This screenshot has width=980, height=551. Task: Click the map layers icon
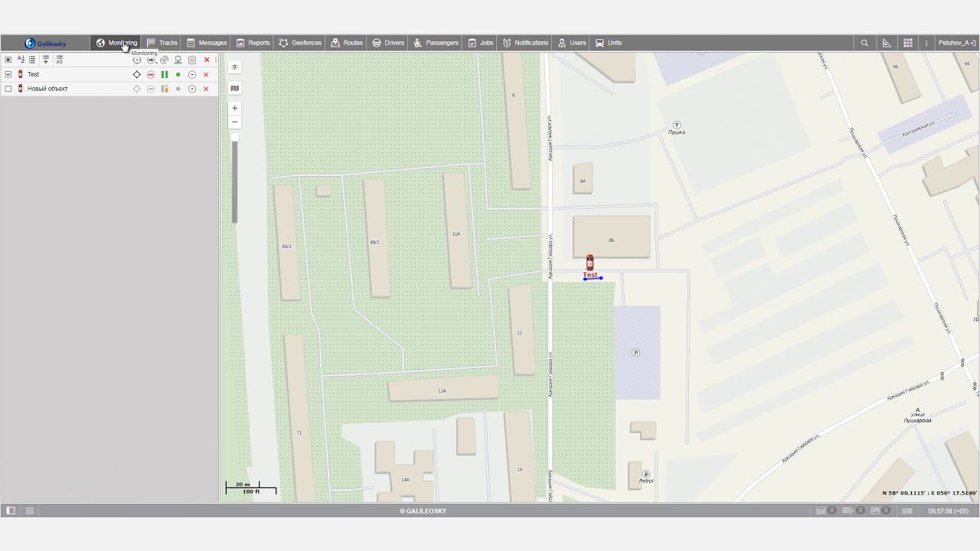235,88
